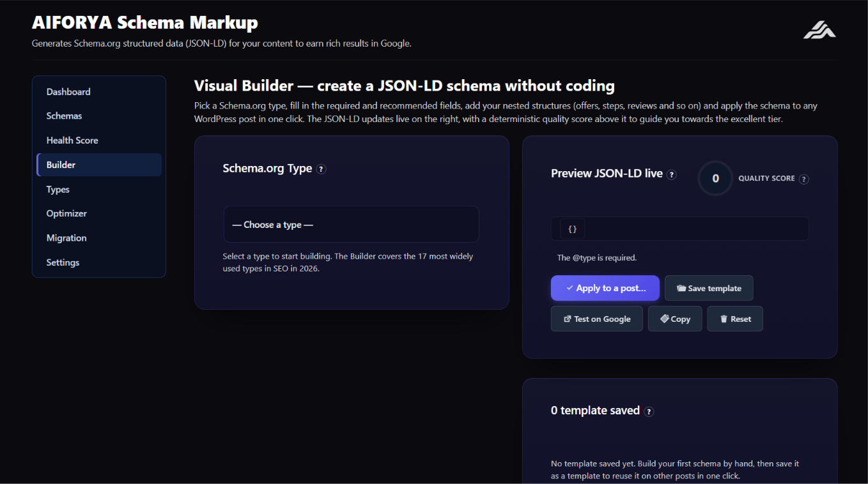This screenshot has width=868, height=484.
Task: Open the Migration page
Action: click(99, 238)
